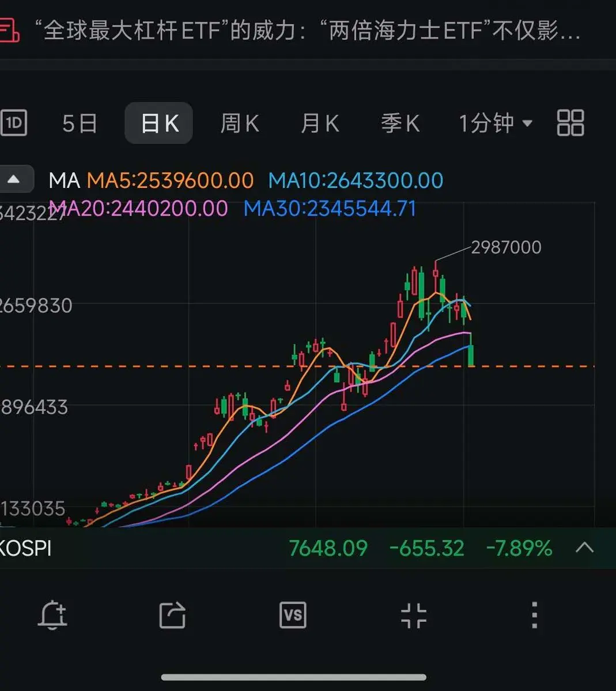Select the 5日 chart tab
616x691 pixels.
click(x=80, y=123)
